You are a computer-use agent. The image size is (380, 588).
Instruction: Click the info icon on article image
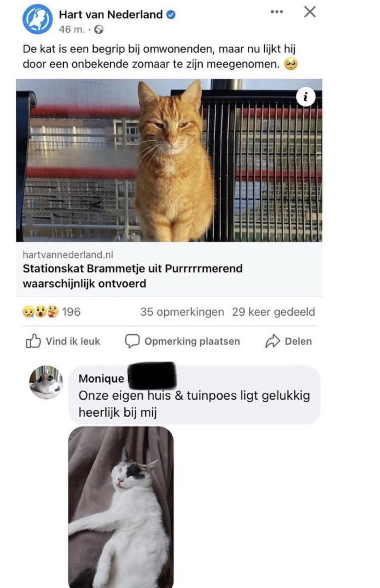306,97
